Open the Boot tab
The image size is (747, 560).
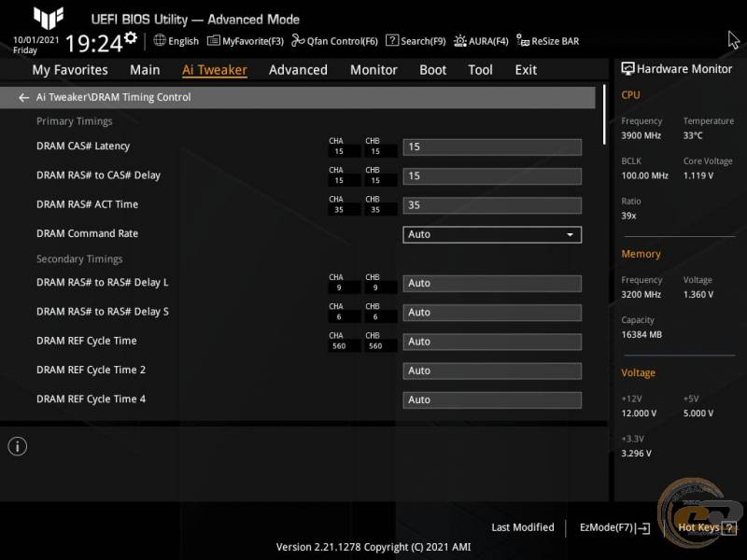pos(432,70)
